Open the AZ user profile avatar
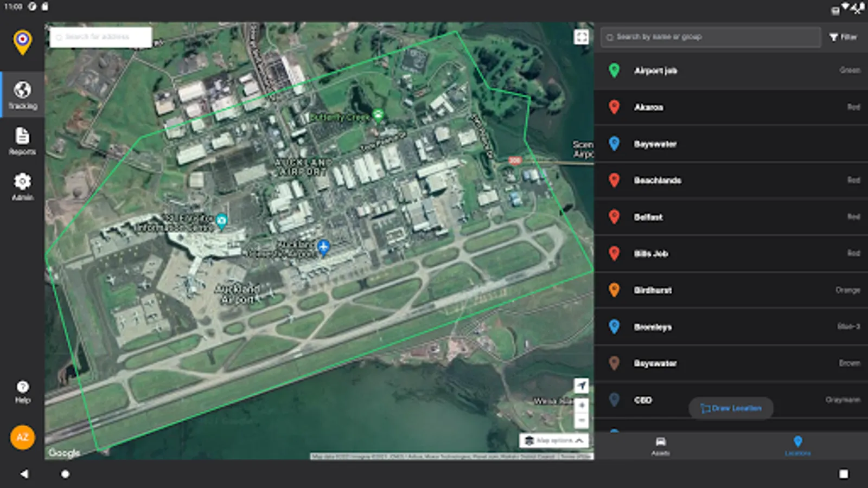 coord(22,437)
